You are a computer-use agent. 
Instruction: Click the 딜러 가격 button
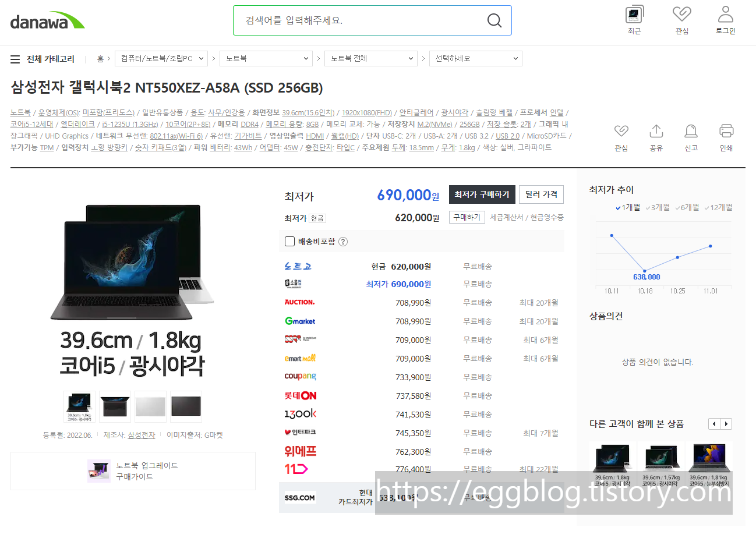click(x=541, y=194)
